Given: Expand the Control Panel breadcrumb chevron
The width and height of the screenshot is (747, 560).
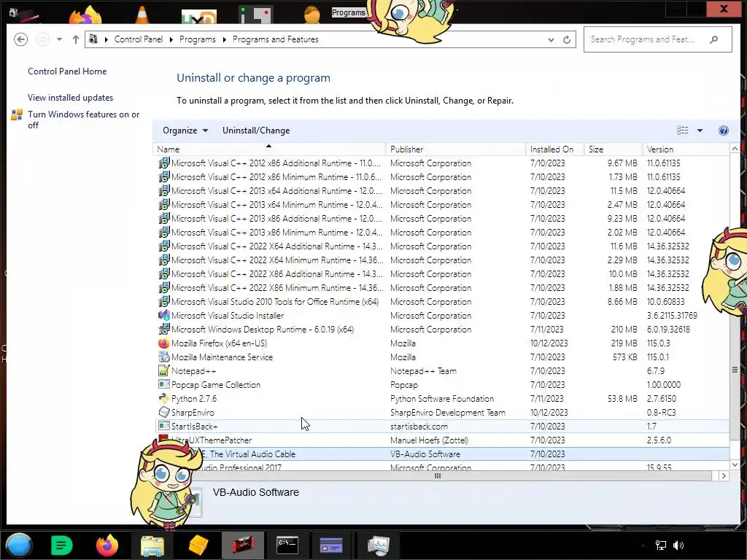Looking at the screenshot, I should [x=171, y=39].
